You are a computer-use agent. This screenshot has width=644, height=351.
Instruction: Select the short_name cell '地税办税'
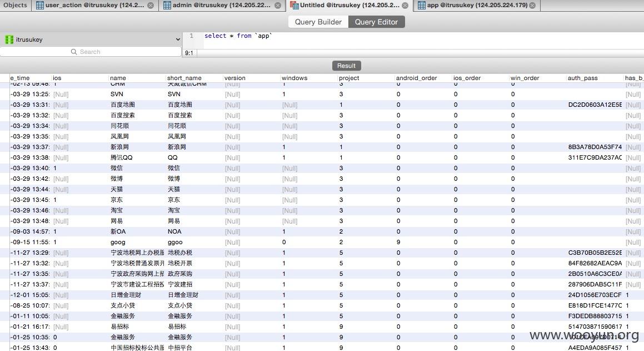tap(180, 253)
